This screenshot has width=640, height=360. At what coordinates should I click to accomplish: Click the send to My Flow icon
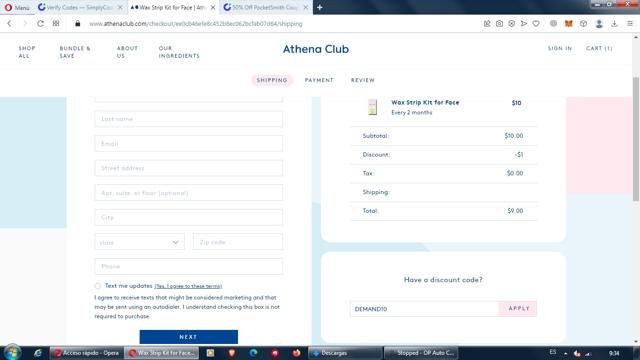(524, 24)
